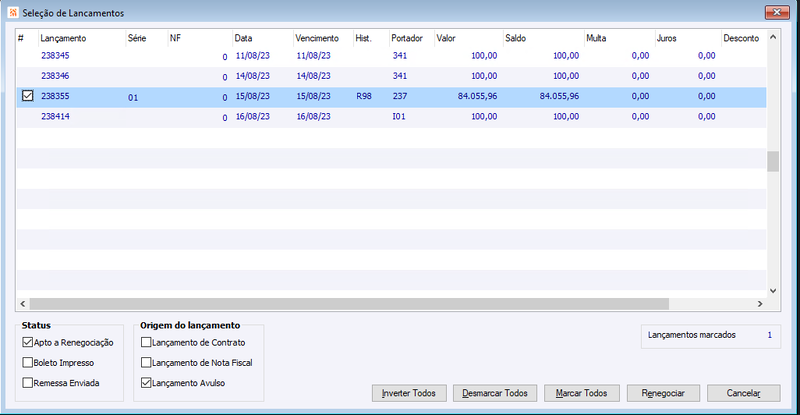This screenshot has height=415, width=800.
Task: Click the vertical scrollbar down arrow
Action: pyautogui.click(x=773, y=291)
